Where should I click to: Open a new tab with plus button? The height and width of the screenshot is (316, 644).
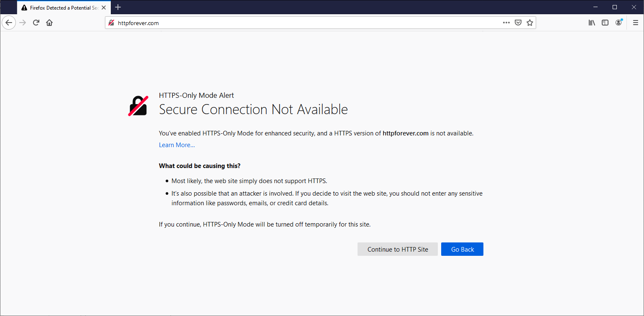coord(118,7)
